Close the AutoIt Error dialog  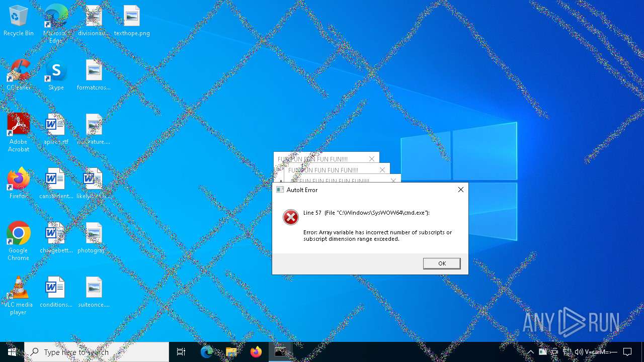pyautogui.click(x=460, y=190)
